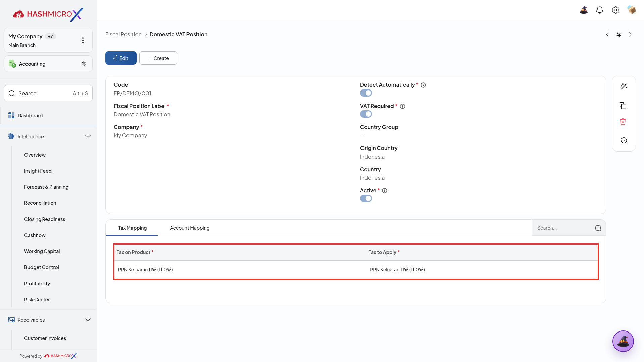Image resolution: width=644 pixels, height=362 pixels.
Task: Toggle Detect Automatically switch
Action: click(366, 93)
